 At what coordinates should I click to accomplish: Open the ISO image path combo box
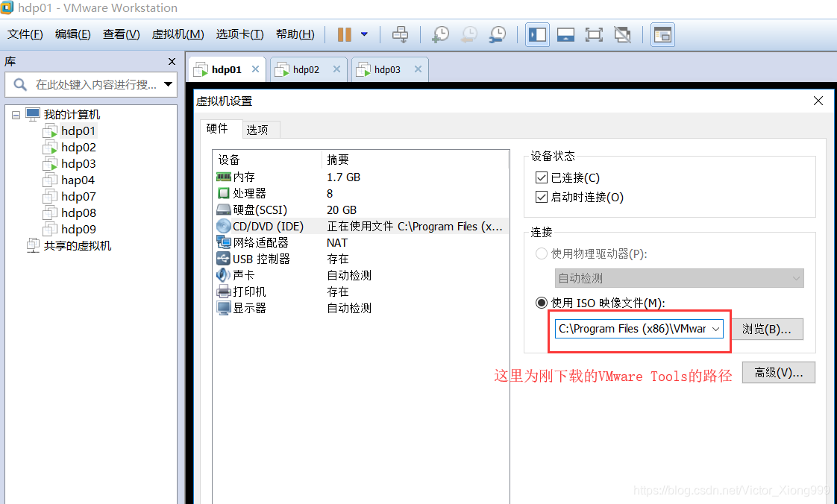[x=639, y=329]
